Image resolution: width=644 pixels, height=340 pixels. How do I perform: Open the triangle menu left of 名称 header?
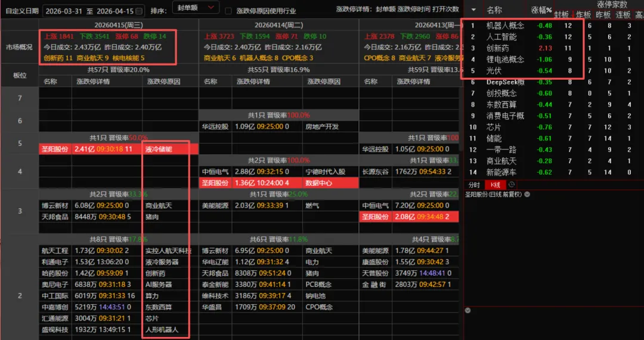click(473, 10)
